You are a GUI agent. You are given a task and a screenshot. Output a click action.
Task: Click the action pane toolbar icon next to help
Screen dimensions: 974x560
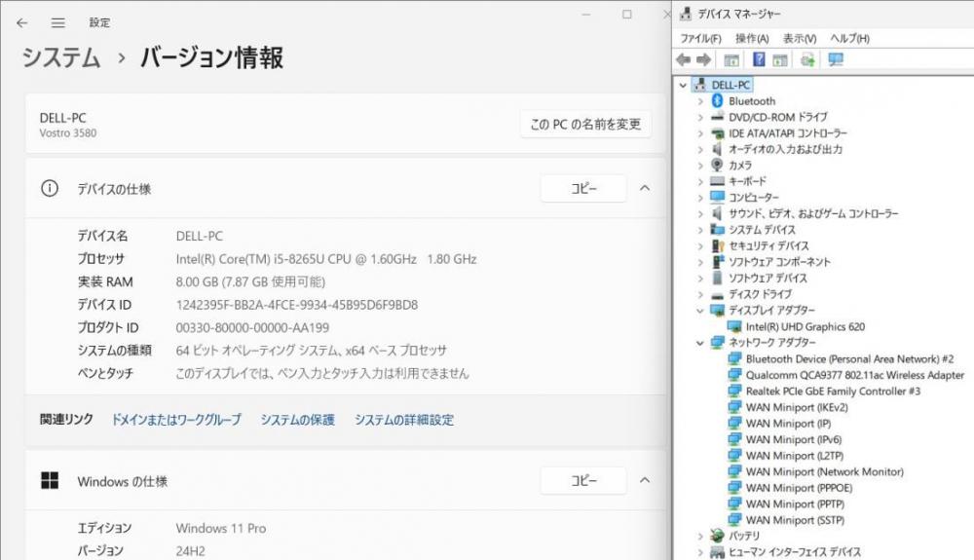pyautogui.click(x=780, y=59)
